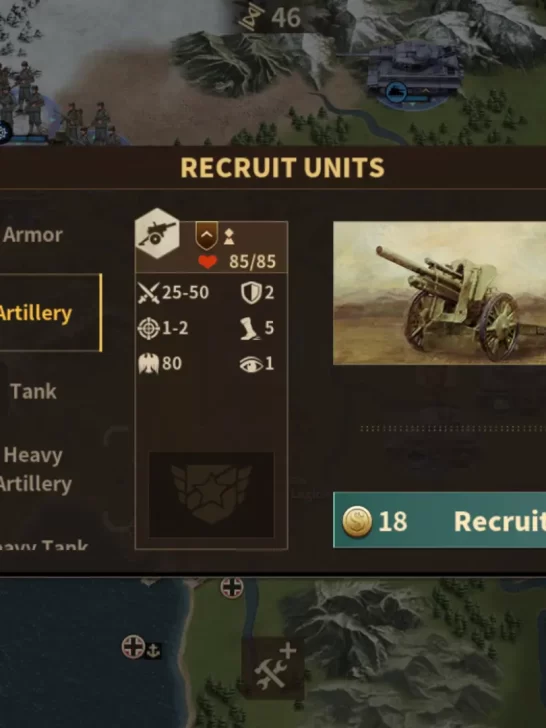The image size is (546, 728).
Task: Click the gold coin cost icon
Action: coord(357,521)
